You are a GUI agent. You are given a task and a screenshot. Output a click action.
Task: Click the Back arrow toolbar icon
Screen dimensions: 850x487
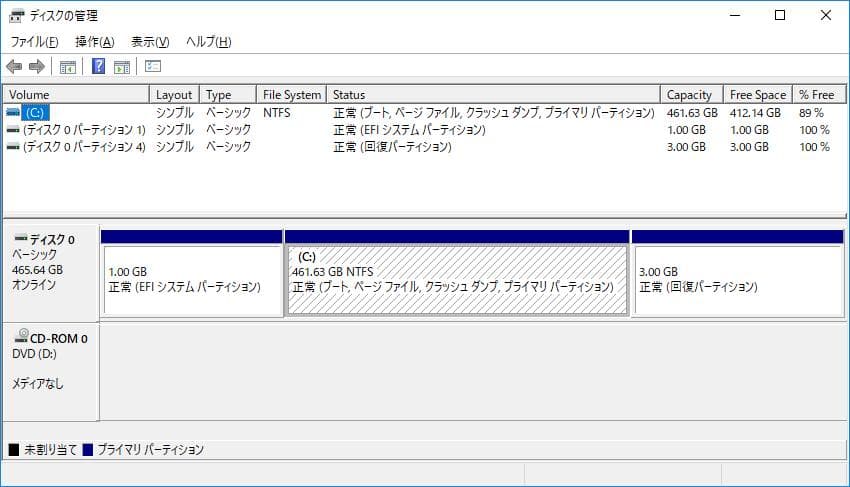click(14, 67)
